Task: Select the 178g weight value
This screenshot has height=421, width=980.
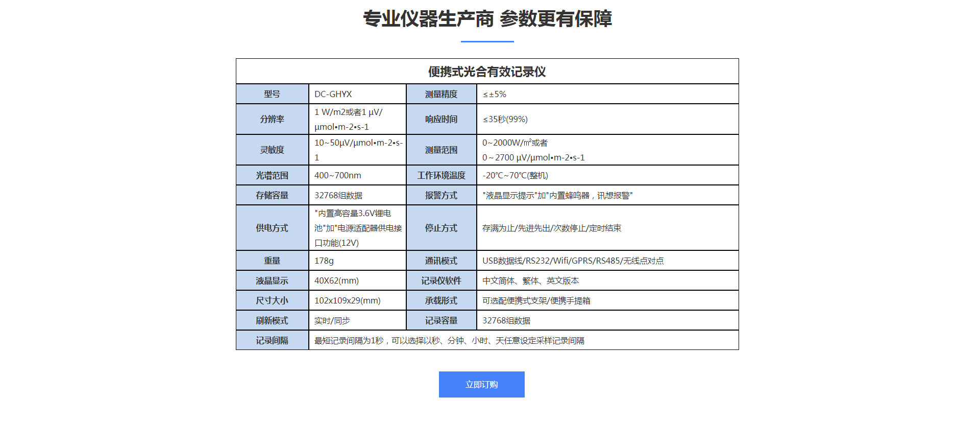Action: 324,261
